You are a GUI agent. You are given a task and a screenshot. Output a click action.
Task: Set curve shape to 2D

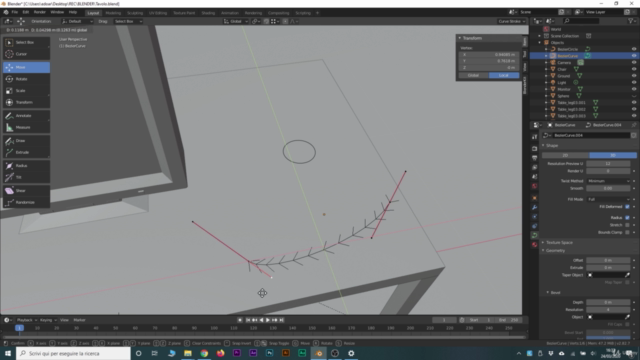(565, 156)
